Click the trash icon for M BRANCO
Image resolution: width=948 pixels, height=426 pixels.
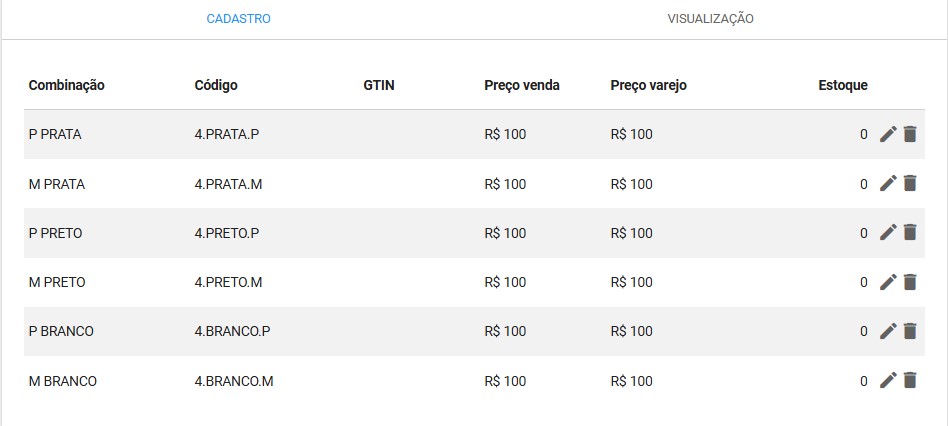point(910,381)
